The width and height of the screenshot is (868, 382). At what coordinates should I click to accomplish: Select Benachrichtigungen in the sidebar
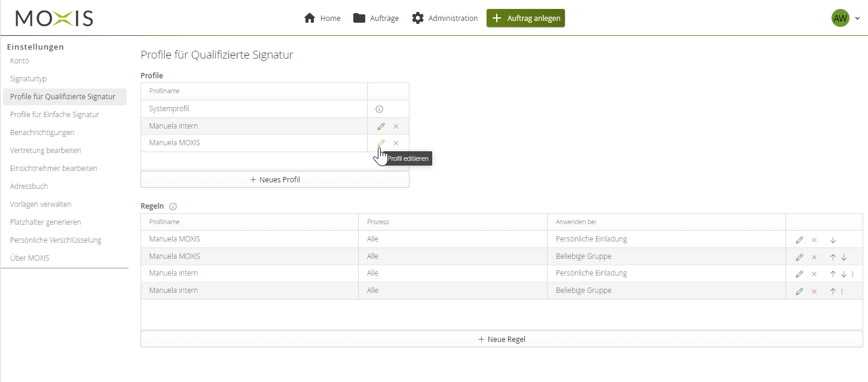click(42, 133)
